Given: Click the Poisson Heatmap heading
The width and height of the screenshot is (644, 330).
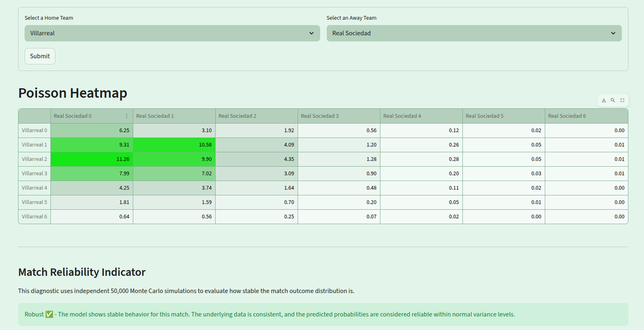Looking at the screenshot, I should (x=72, y=93).
